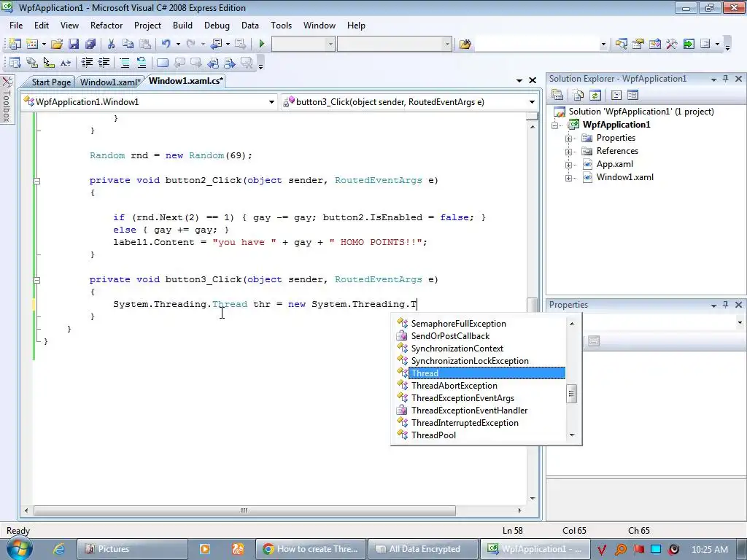Toggle a bookmark on the current line
Image resolution: width=747 pixels, height=560 pixels.
point(163,63)
